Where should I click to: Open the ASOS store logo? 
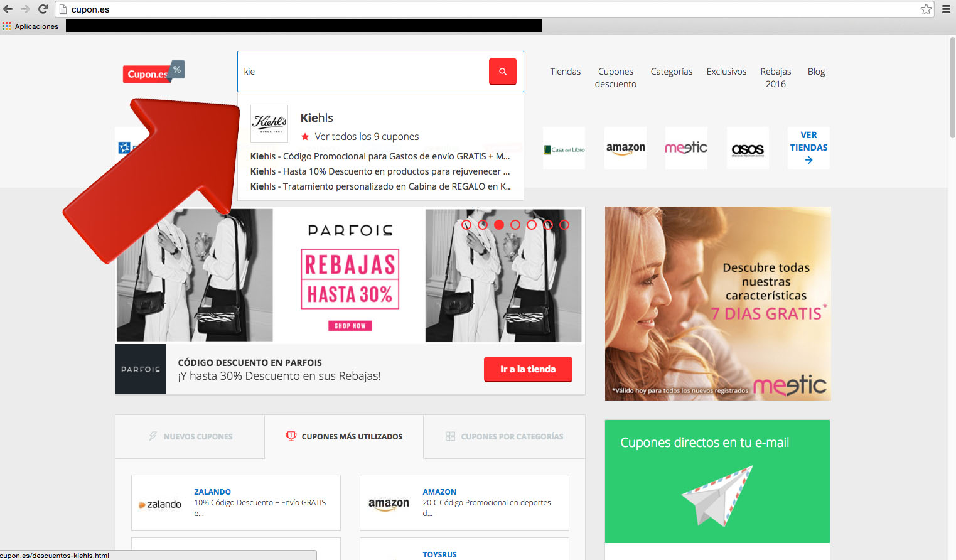point(748,148)
